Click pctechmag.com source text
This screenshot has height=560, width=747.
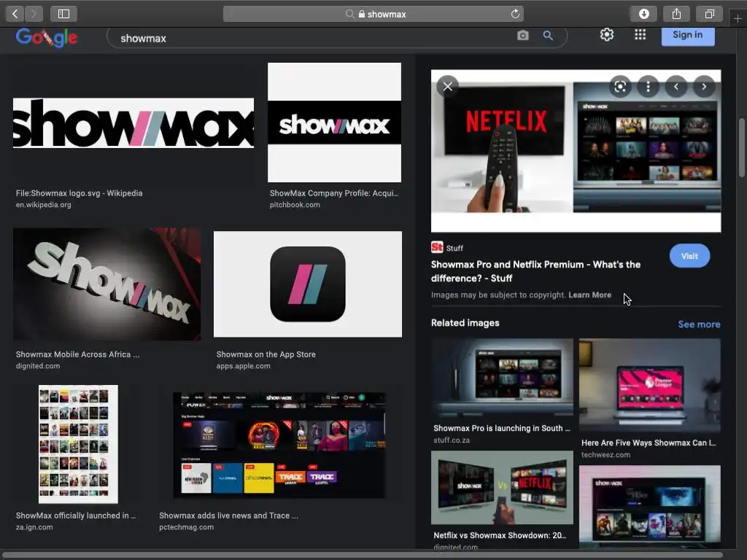point(186,527)
